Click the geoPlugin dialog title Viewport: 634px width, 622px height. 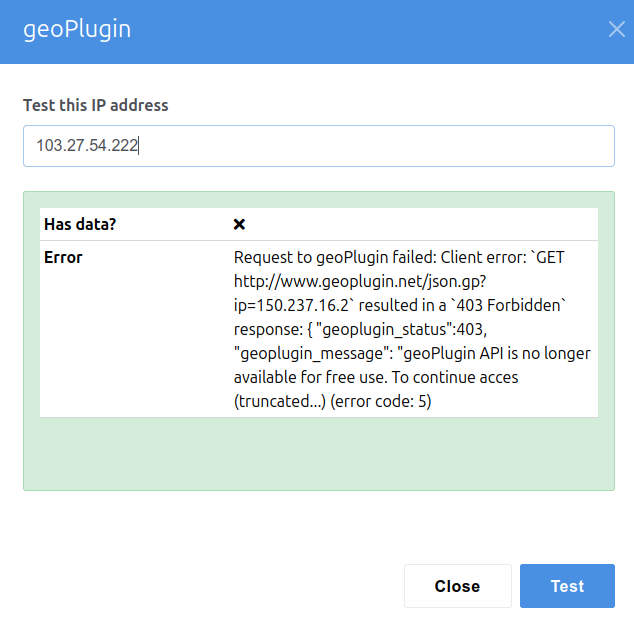[77, 29]
